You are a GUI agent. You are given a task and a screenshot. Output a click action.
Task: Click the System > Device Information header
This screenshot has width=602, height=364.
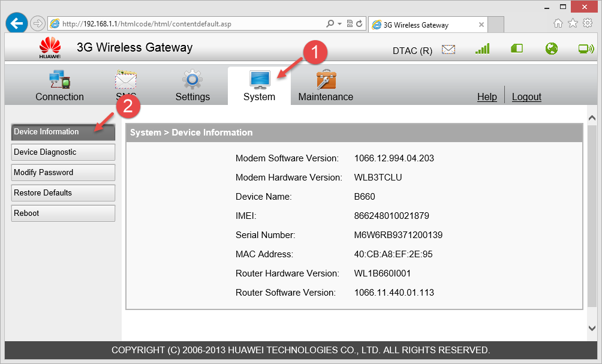[354, 133]
